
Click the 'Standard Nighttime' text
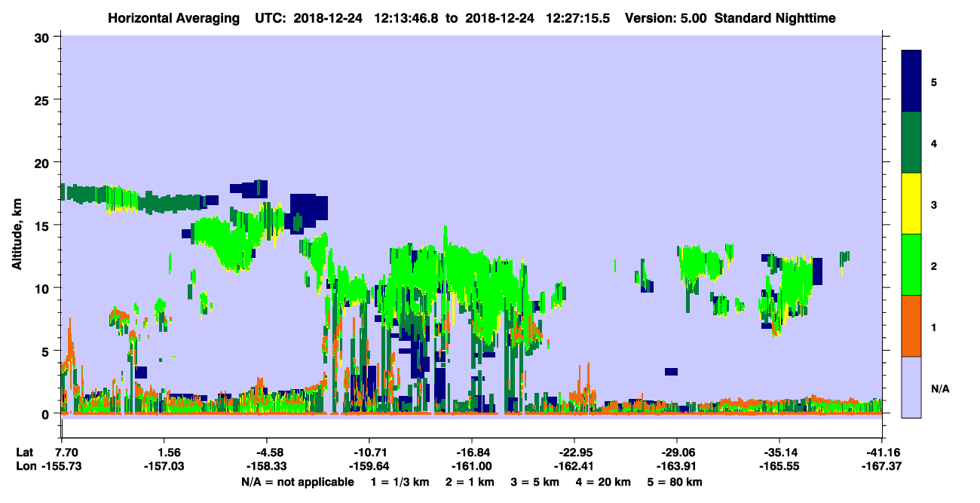coord(775,17)
